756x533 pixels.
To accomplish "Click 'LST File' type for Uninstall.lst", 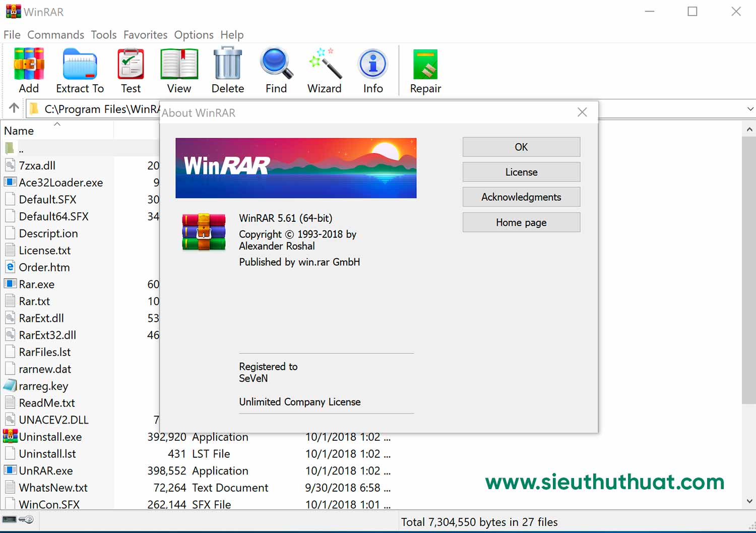I will coord(211,454).
